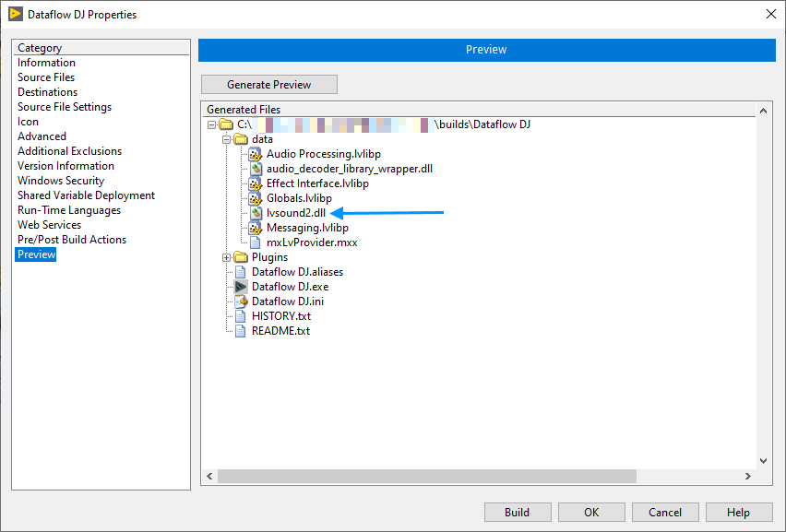The width and height of the screenshot is (786, 532).
Task: Click the mxLvProvider.mxx document icon
Action: [x=256, y=242]
